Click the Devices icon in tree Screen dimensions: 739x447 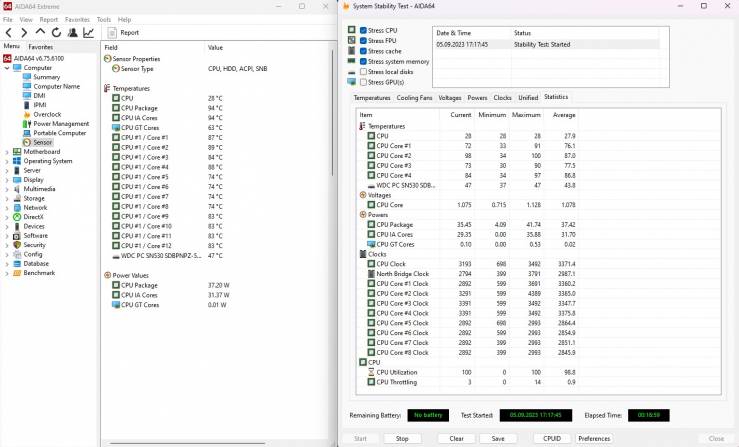pyautogui.click(x=17, y=226)
